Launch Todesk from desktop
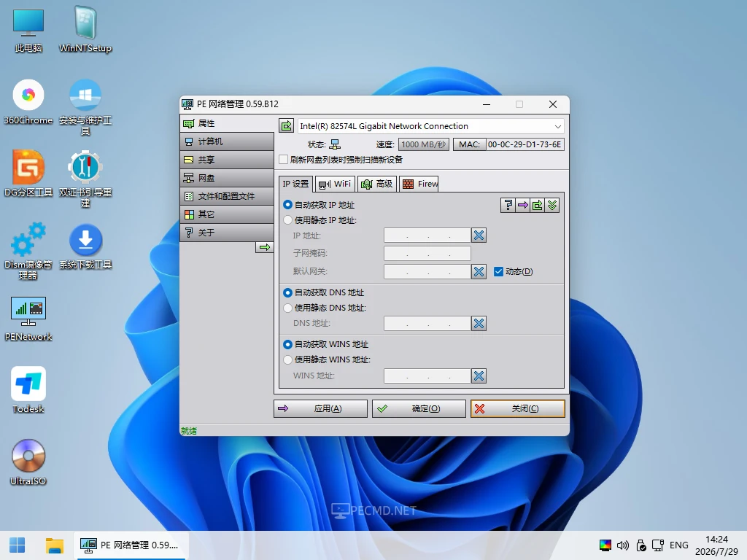The width and height of the screenshot is (747, 560). [x=28, y=391]
